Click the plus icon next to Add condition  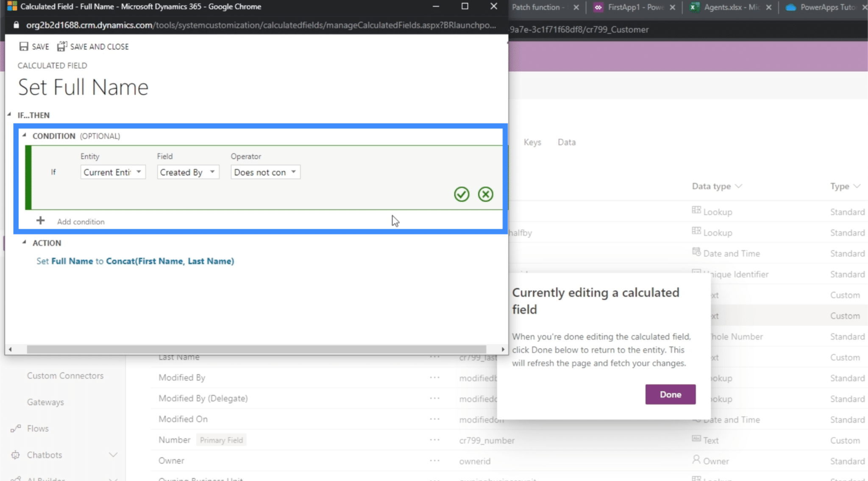pos(40,221)
